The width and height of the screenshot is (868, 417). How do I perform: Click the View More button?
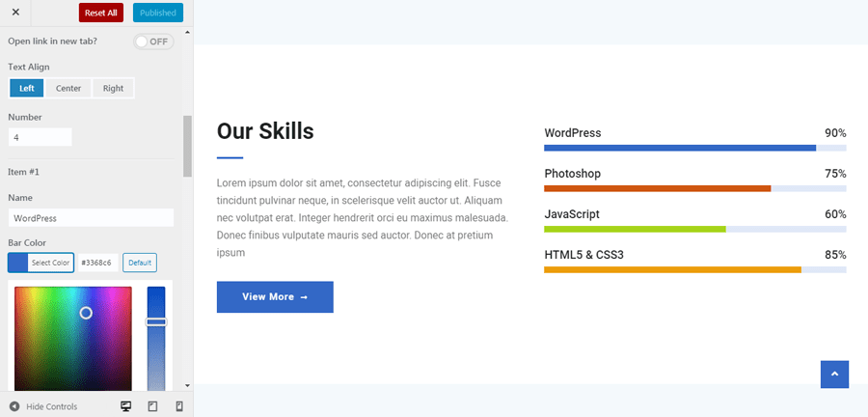(275, 297)
